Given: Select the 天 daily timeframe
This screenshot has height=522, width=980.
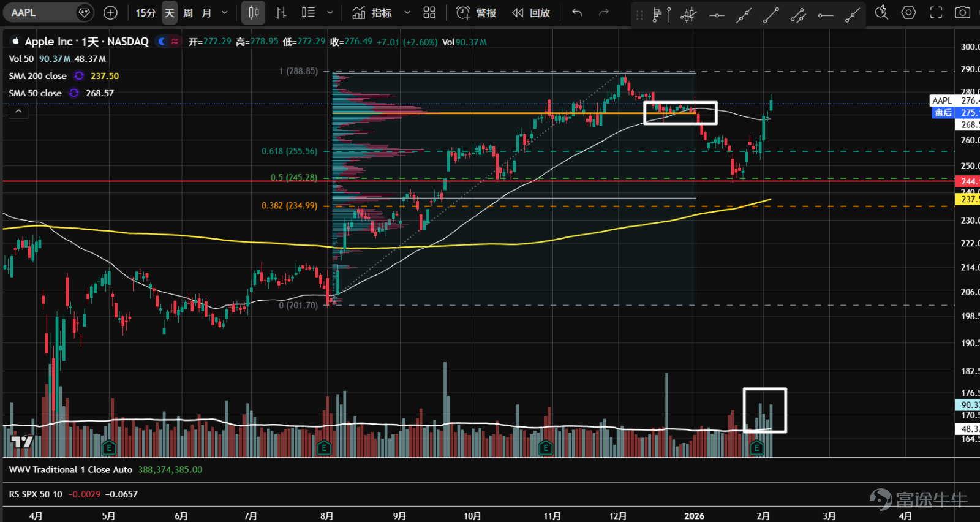Looking at the screenshot, I should tap(170, 13).
